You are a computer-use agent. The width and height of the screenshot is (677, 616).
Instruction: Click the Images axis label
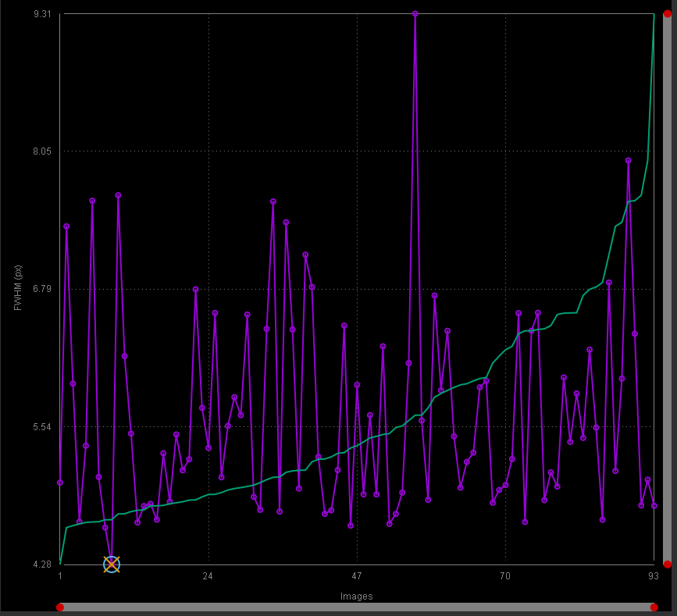(x=357, y=596)
